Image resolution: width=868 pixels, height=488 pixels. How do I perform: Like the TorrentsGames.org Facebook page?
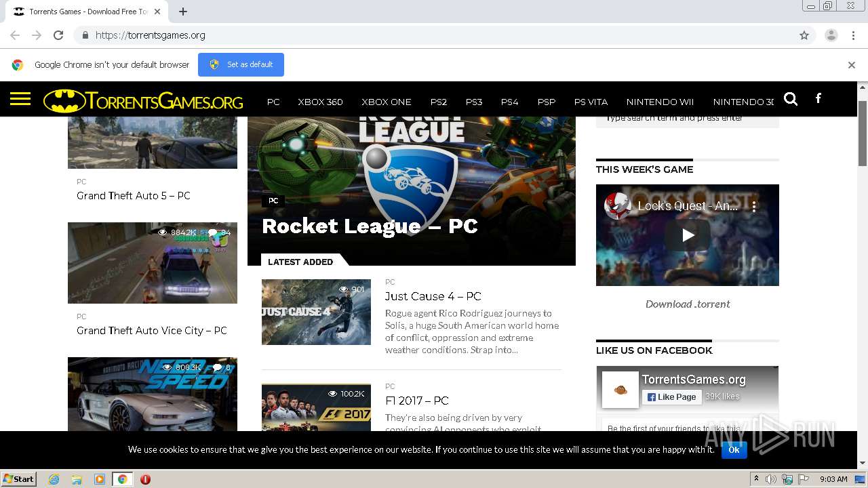tap(671, 396)
